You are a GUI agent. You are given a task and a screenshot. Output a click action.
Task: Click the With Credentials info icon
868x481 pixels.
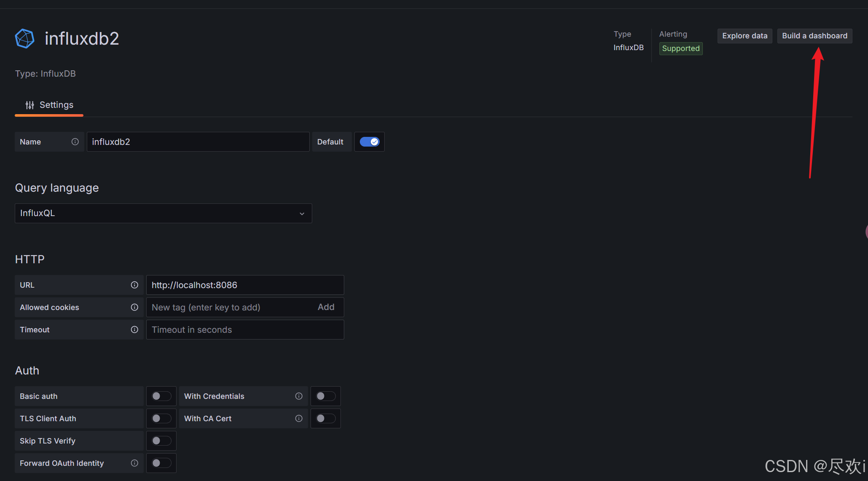pyautogui.click(x=299, y=396)
